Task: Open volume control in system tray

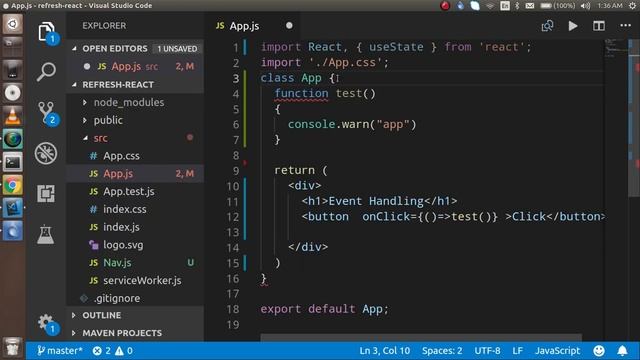Action: click(x=586, y=6)
